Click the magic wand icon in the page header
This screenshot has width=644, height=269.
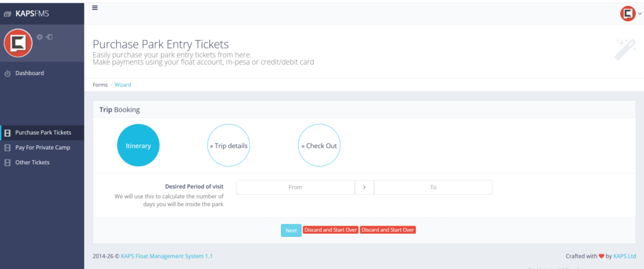click(625, 50)
